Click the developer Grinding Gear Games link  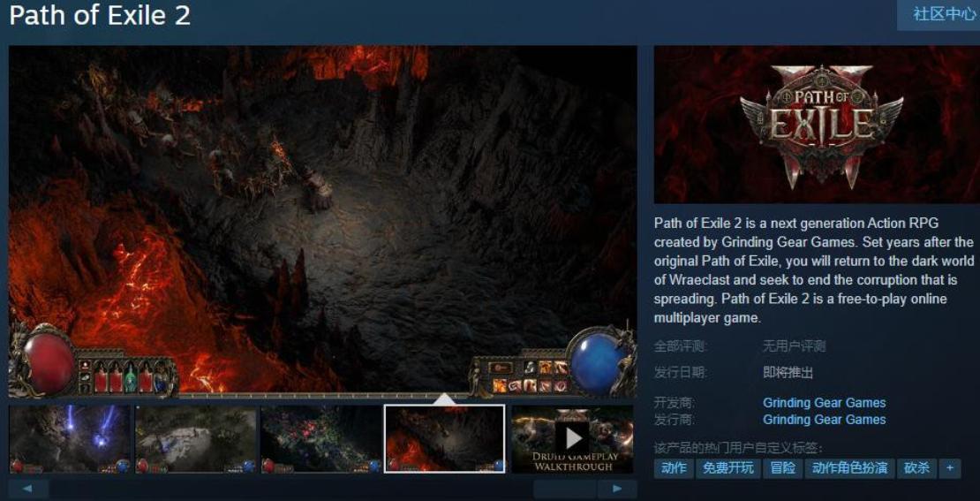tap(824, 403)
